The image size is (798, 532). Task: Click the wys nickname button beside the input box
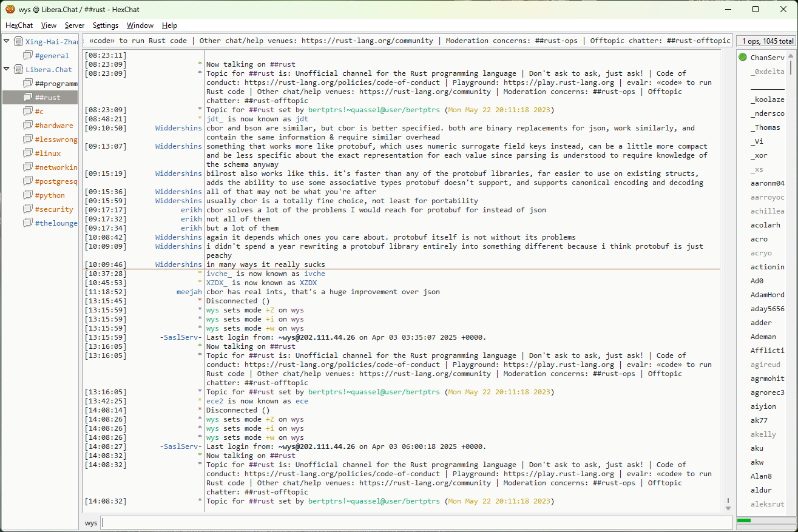tap(91, 523)
